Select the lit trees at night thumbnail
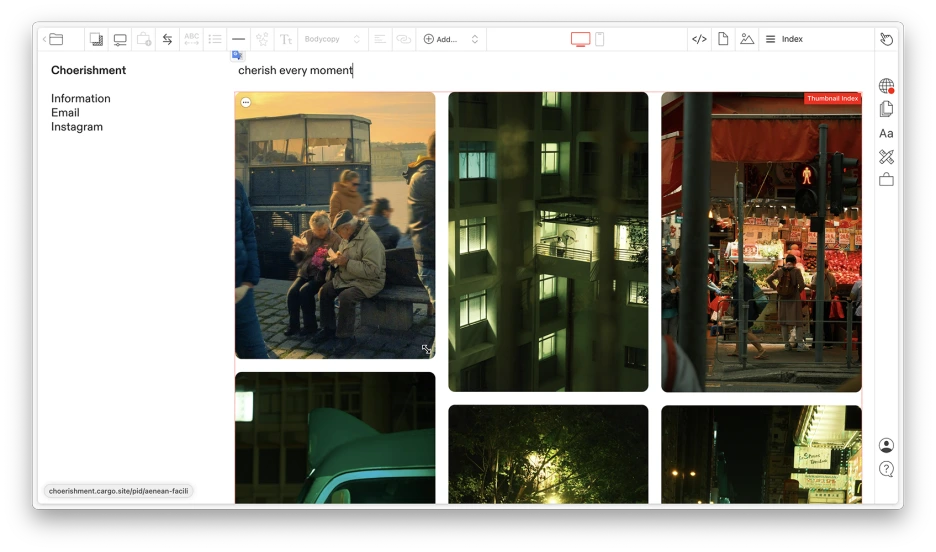The width and height of the screenshot is (936, 552). click(548, 454)
